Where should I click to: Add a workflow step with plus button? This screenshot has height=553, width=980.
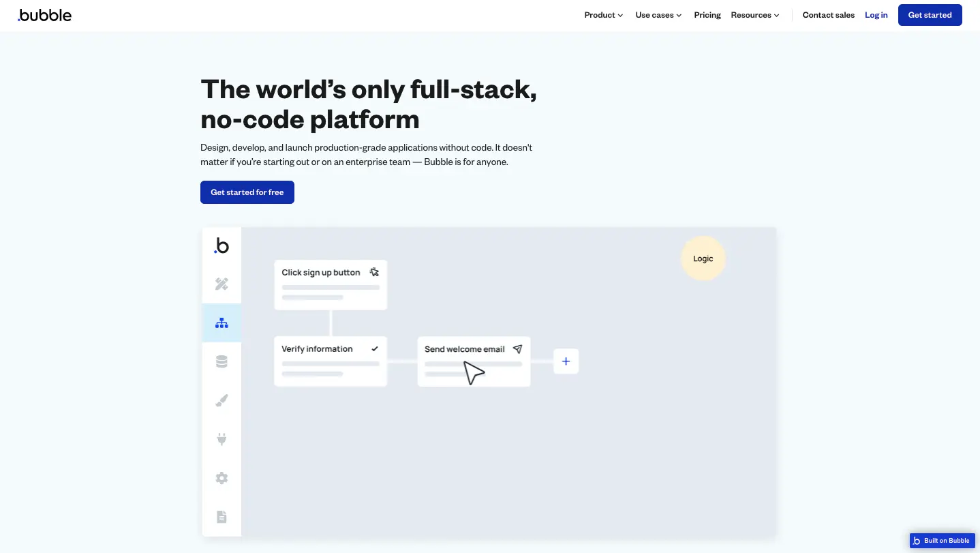pos(566,361)
